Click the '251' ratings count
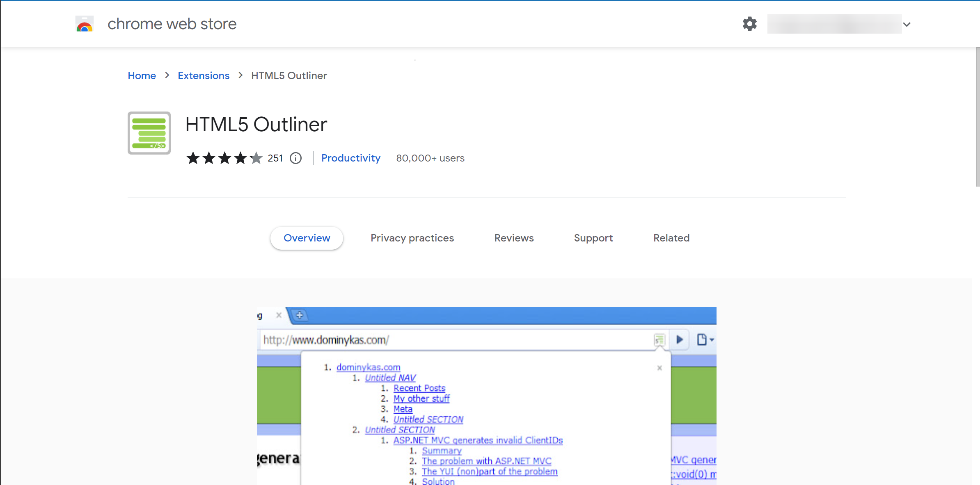This screenshot has height=485, width=980. [x=275, y=158]
